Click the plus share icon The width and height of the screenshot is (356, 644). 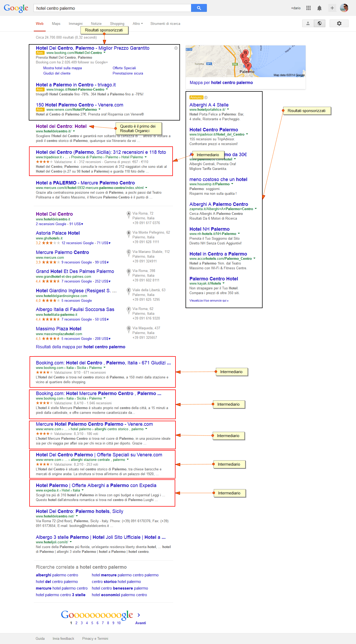pos(332,8)
